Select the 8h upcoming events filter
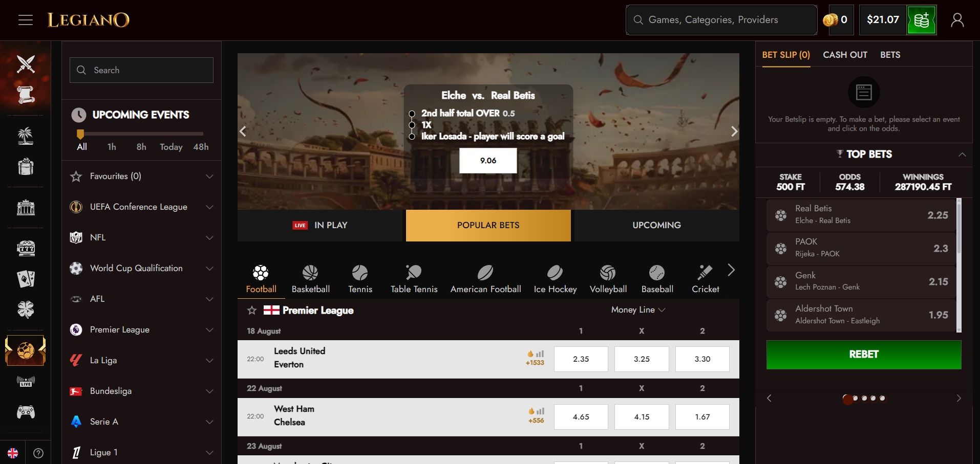980x464 pixels. point(141,147)
